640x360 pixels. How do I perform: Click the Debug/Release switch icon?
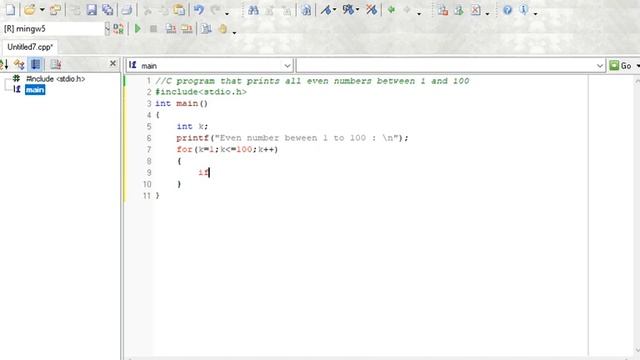118,29
